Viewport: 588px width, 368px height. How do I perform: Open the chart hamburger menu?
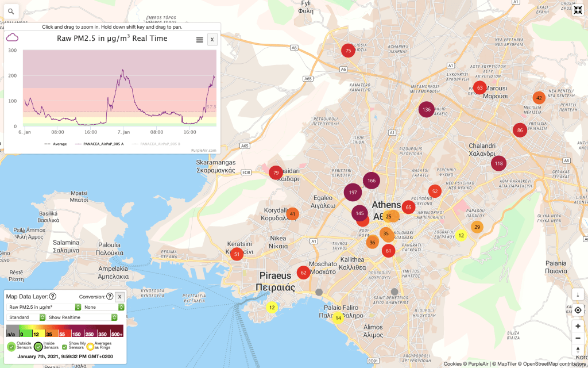coord(199,40)
